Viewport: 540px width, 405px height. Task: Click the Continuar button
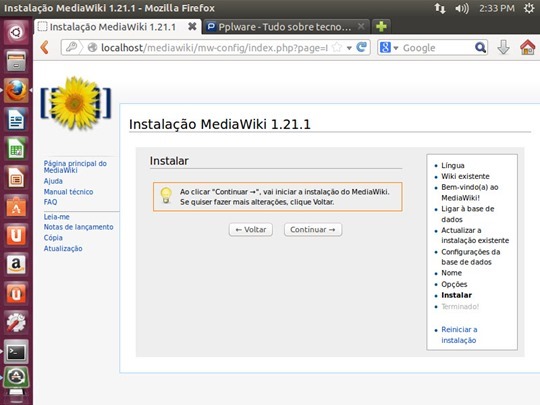(313, 229)
